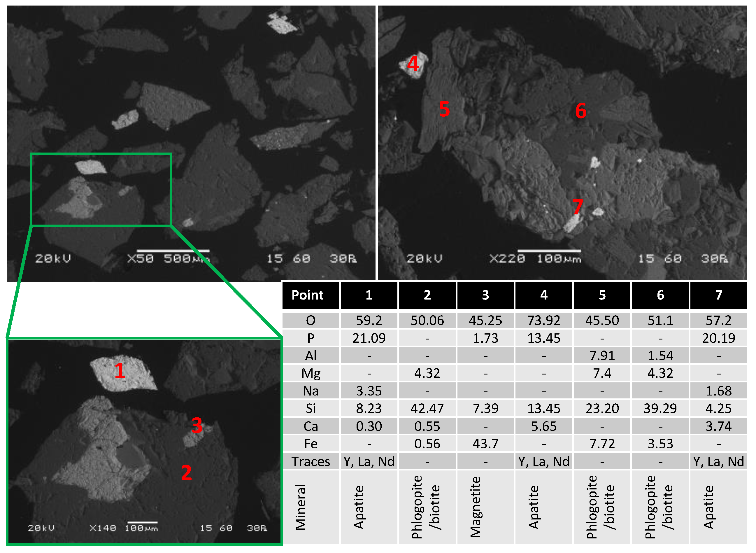The height and width of the screenshot is (553, 756).
Task: Click red point marker 1 on apatite grain
Action: click(x=120, y=371)
